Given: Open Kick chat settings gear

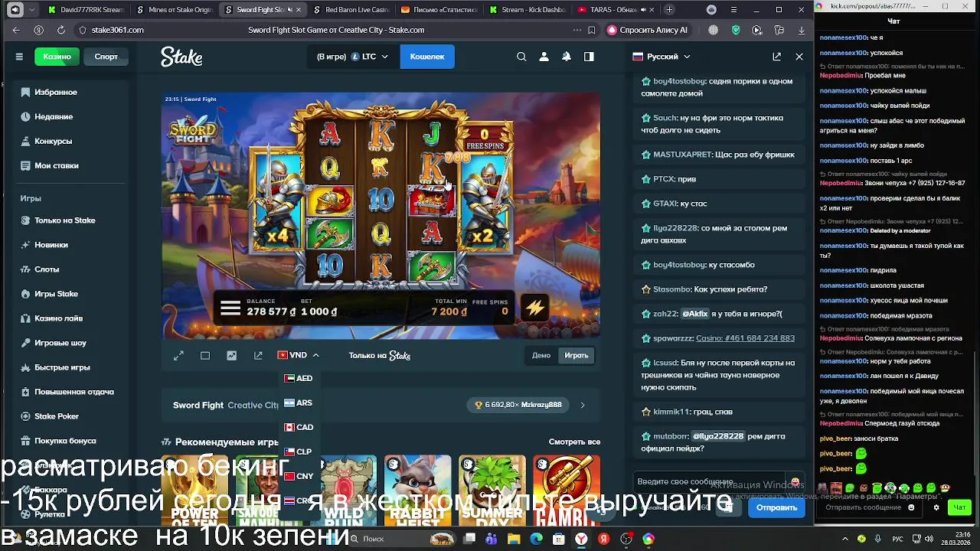Looking at the screenshot, I should (936, 507).
